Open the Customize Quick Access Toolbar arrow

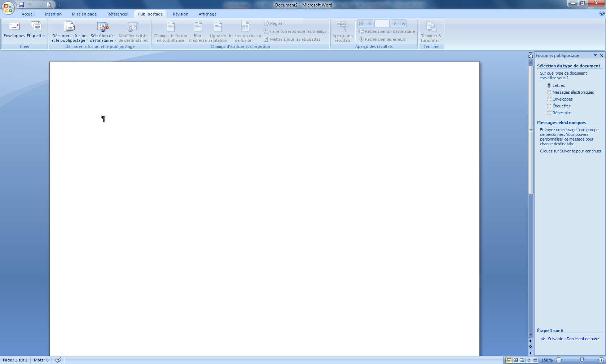coord(60,5)
